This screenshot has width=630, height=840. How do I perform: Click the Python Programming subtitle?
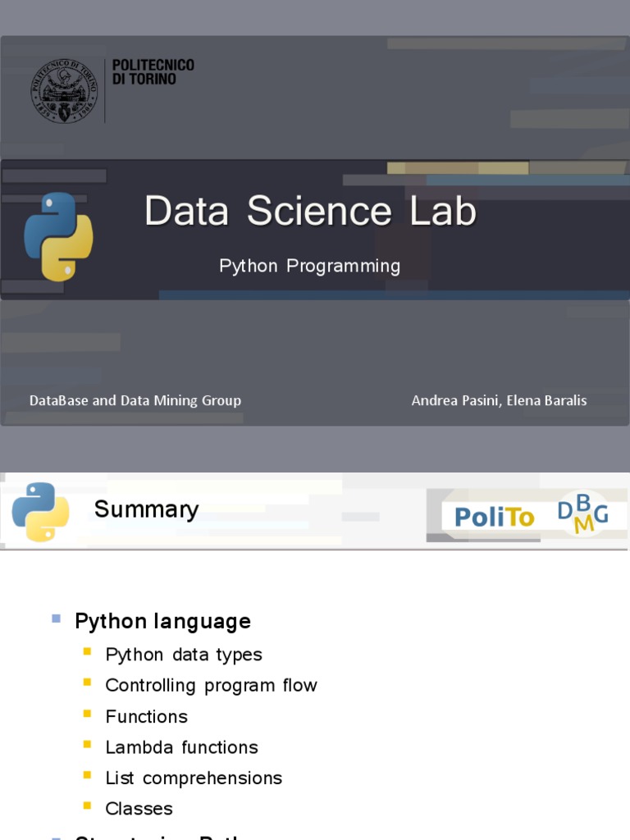pyautogui.click(x=309, y=266)
